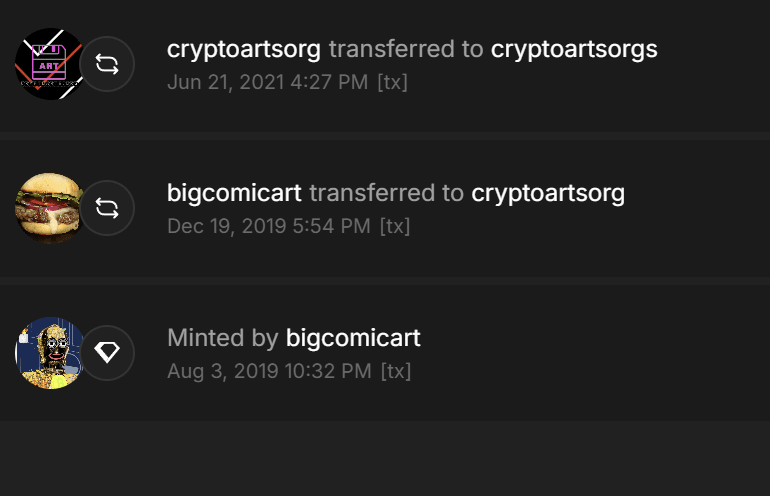Click the Jun 21, 2021 4:27 PM timestamp
770x496 pixels.
coord(268,82)
